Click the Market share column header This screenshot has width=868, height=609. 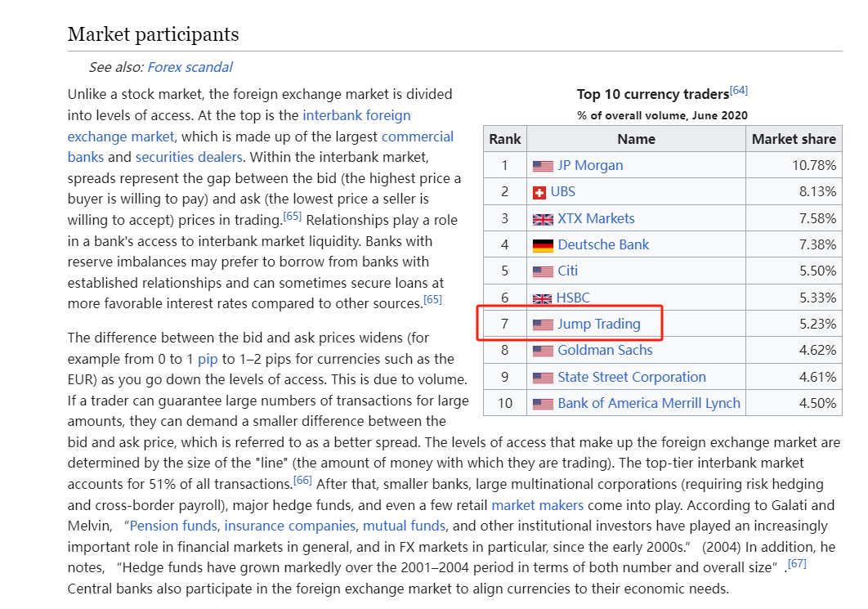[x=794, y=139]
